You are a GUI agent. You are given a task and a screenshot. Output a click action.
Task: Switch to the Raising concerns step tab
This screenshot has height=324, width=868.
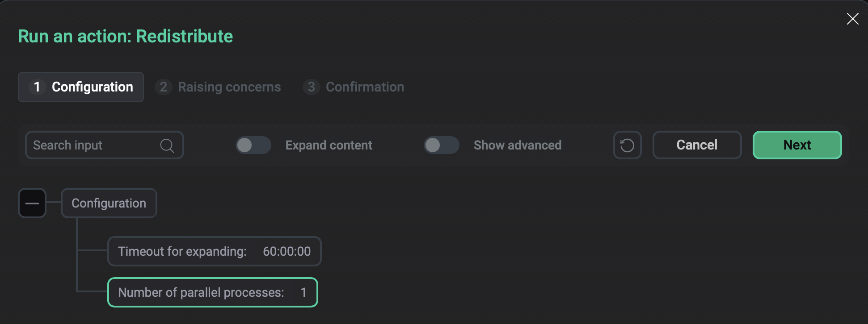tap(218, 87)
